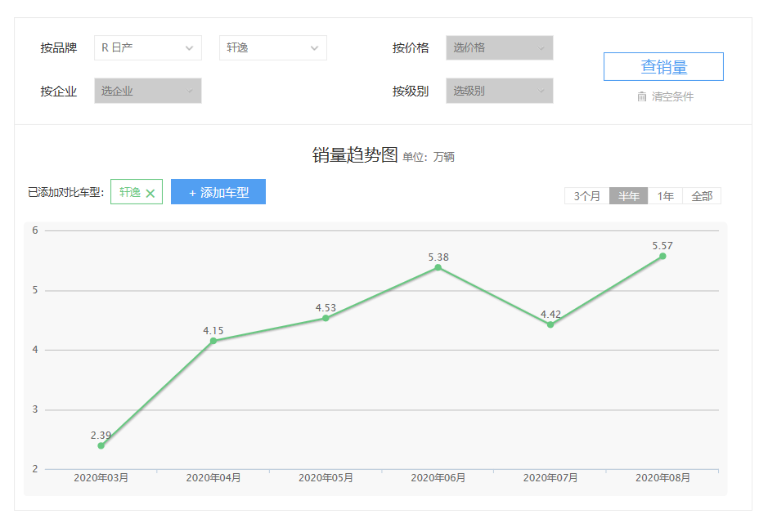Remove the 轩逸 comparison tag
The image size is (777, 532).
[x=150, y=194]
